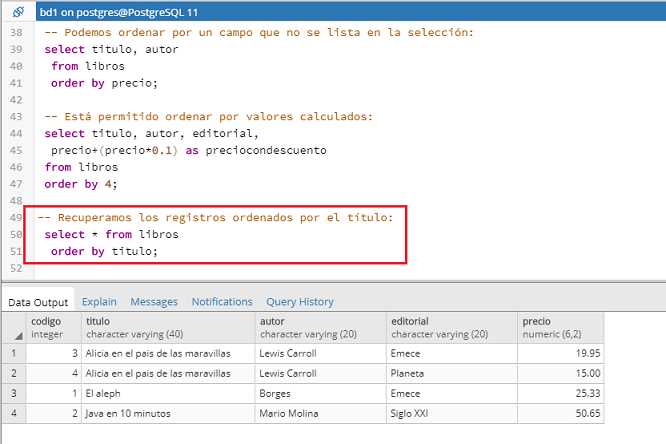Screen dimensions: 666x444
Task: Click the price cell 25.33
Action: [x=561, y=393]
